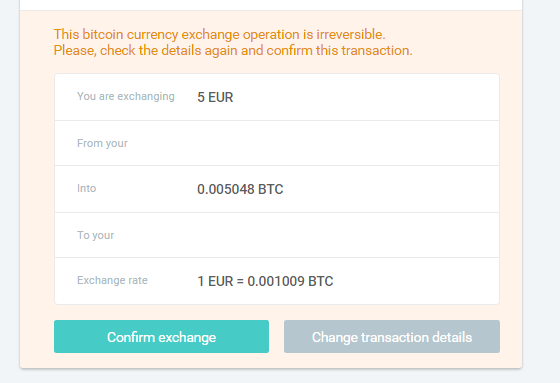Click the "BTC" unit in the Into row
This screenshot has height=383, width=560.
tap(271, 189)
